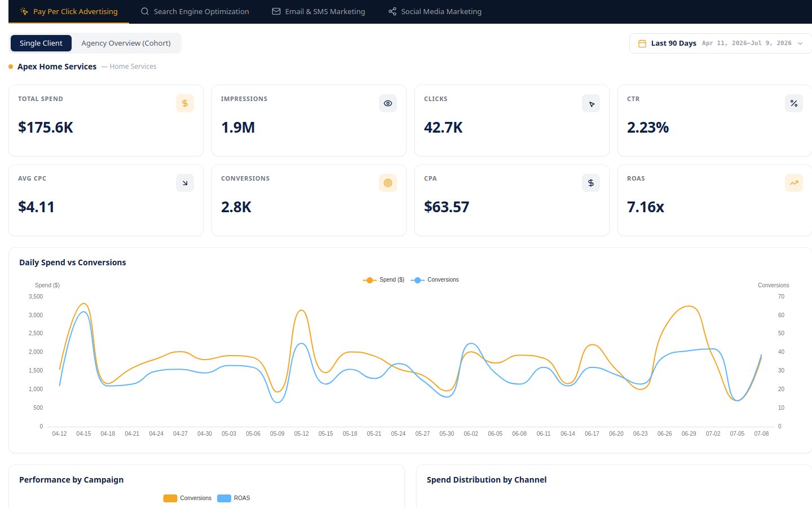Switch to Search Engine Optimization tab
This screenshot has height=508, width=812.
coord(195,11)
